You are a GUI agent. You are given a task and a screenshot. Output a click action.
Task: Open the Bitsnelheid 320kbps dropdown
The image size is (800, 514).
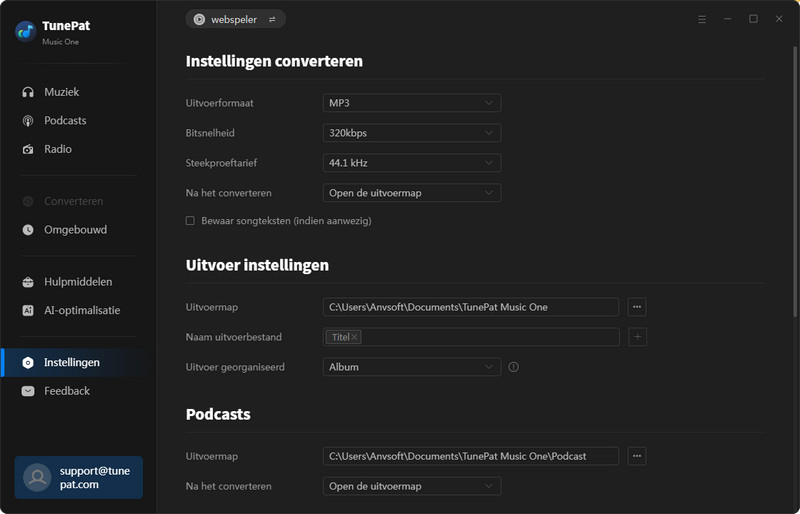(x=412, y=133)
